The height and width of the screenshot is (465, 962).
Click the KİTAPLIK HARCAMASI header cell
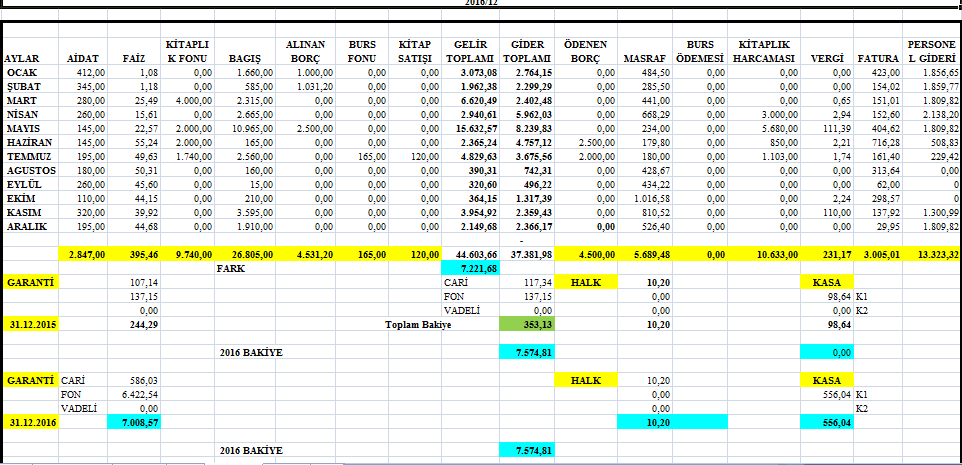(764, 52)
